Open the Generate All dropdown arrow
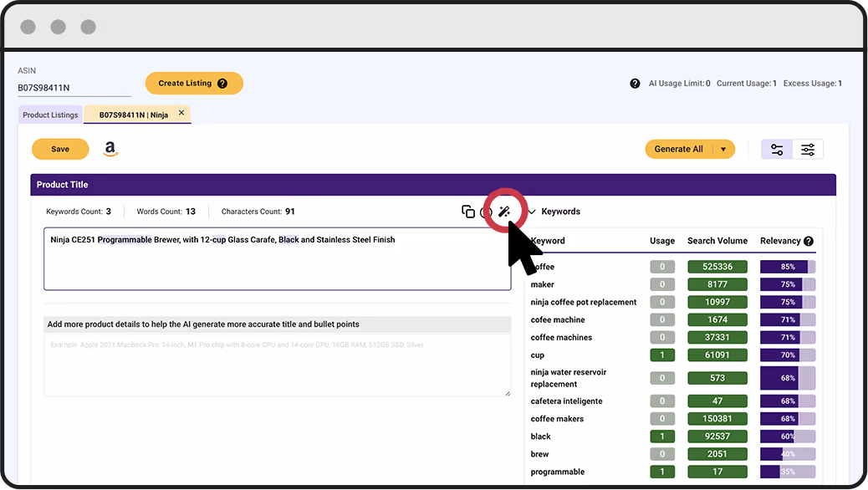This screenshot has height=490, width=868. pos(723,150)
